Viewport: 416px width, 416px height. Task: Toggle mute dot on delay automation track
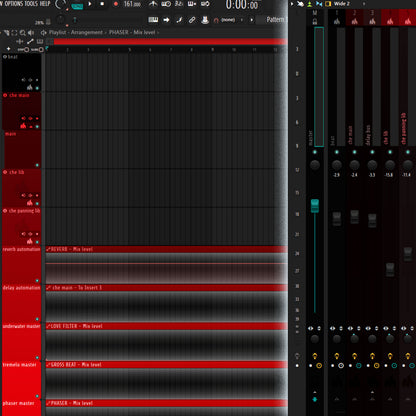pos(37,319)
